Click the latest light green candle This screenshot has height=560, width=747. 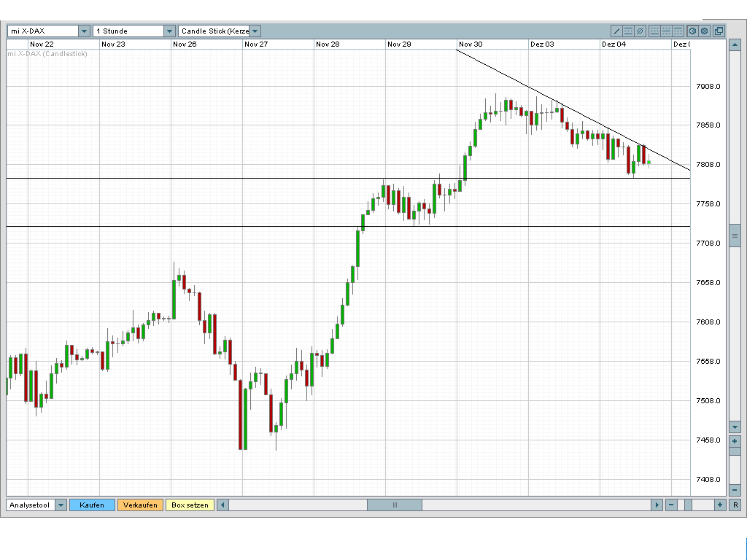pyautogui.click(x=649, y=163)
